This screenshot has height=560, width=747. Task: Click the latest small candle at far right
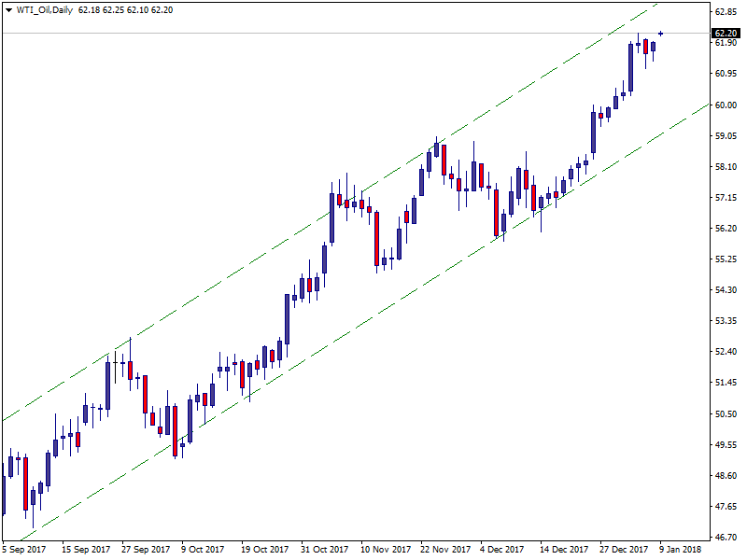click(661, 34)
